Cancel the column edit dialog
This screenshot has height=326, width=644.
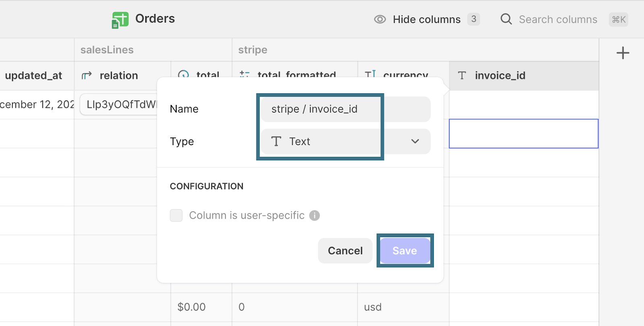click(345, 251)
